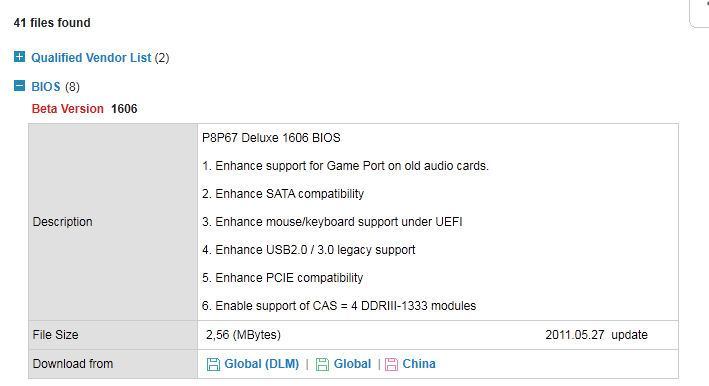Click the Download from header cell

113,364
